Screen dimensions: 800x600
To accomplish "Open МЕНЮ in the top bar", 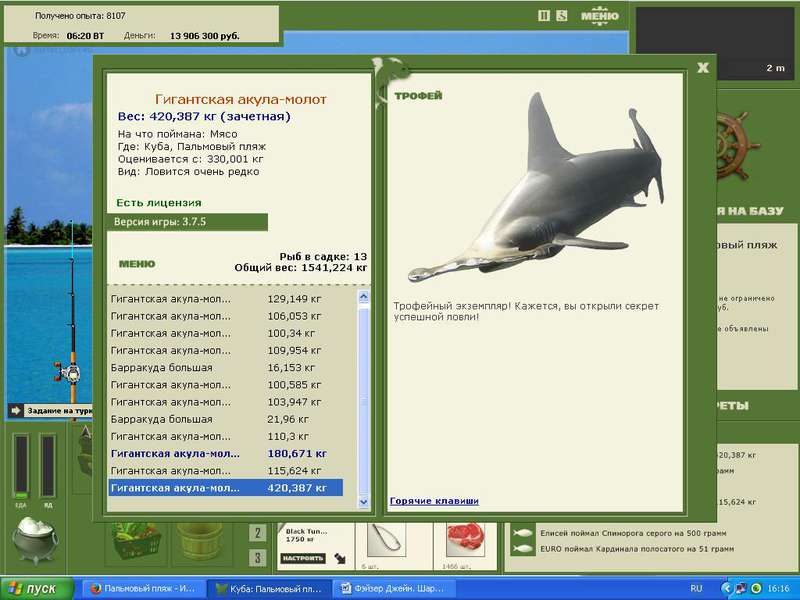I will tap(599, 16).
